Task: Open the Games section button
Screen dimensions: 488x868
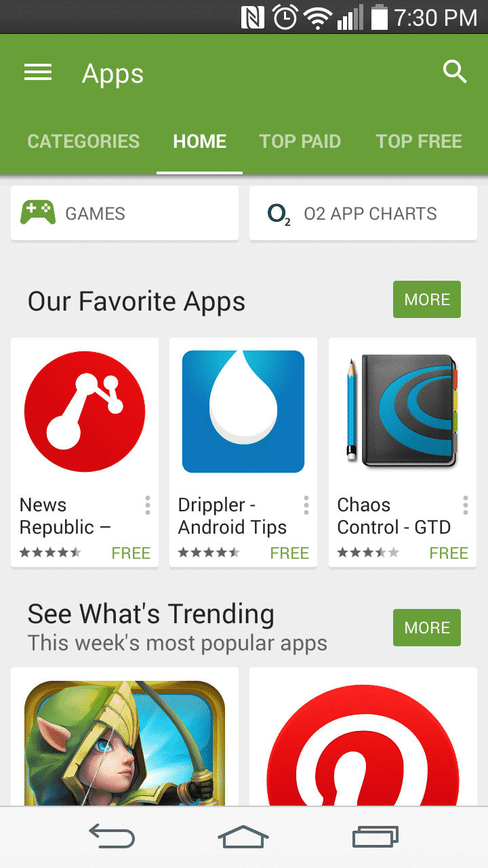Action: [125, 214]
